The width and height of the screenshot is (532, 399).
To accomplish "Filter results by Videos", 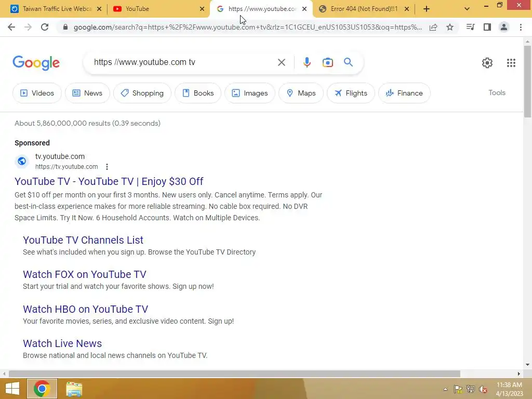I will pos(37,93).
